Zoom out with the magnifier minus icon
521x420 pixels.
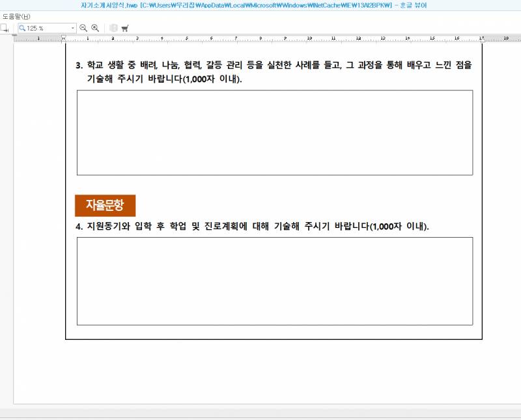(83, 27)
